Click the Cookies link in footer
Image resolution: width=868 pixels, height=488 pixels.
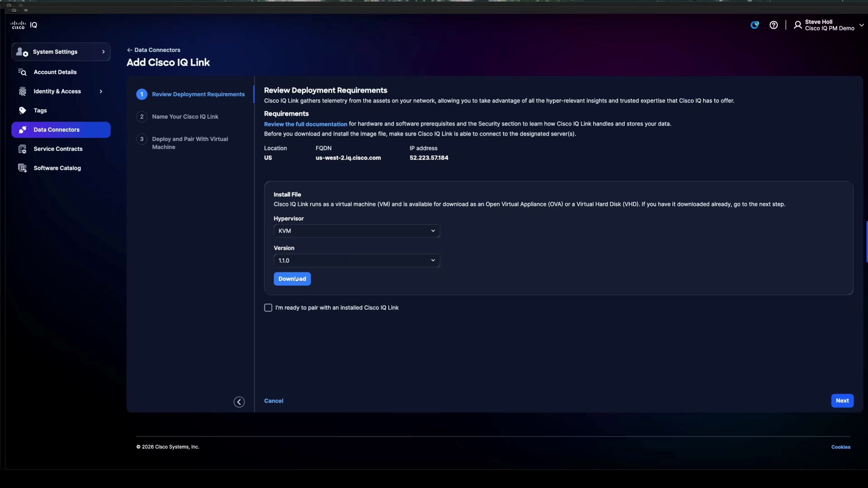point(840,447)
